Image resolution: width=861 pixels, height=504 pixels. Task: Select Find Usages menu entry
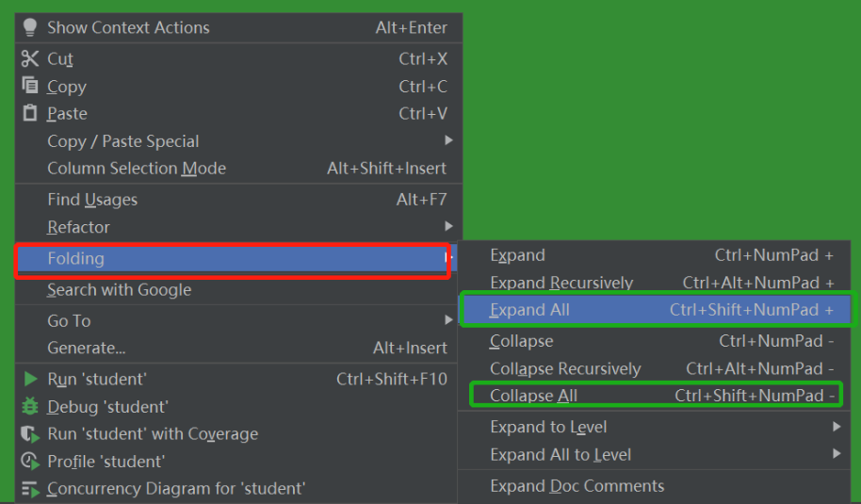92,200
